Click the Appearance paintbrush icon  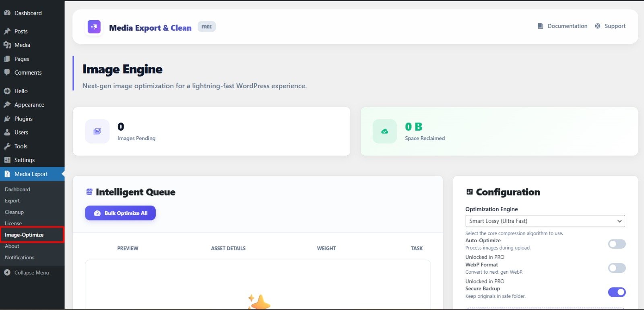7,105
